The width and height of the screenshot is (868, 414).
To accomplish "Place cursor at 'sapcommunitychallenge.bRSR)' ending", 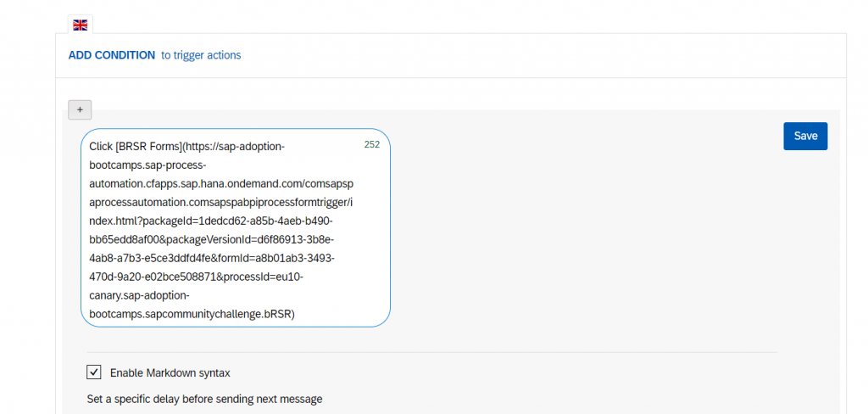I will [220, 314].
